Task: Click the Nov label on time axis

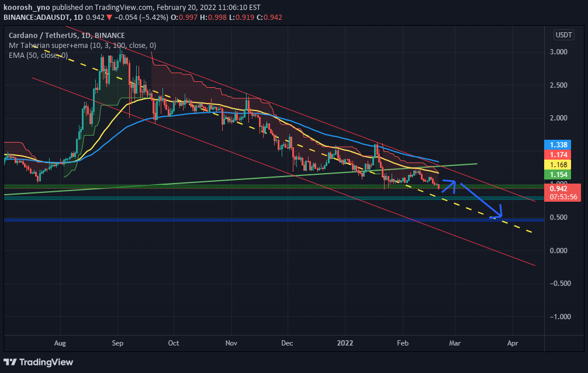Action: (231, 343)
